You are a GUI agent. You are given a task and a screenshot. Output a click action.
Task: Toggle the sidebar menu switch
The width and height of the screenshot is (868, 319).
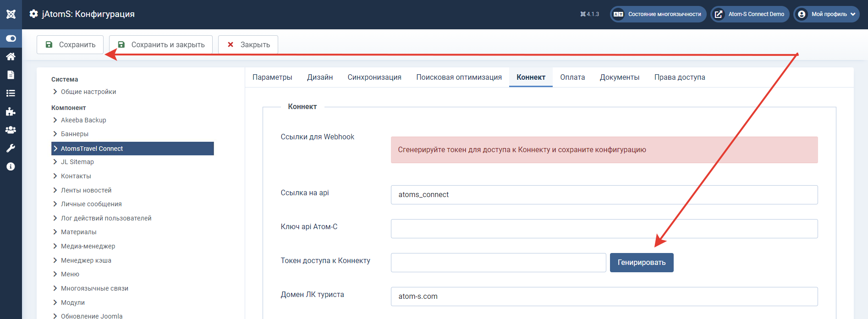pos(11,38)
